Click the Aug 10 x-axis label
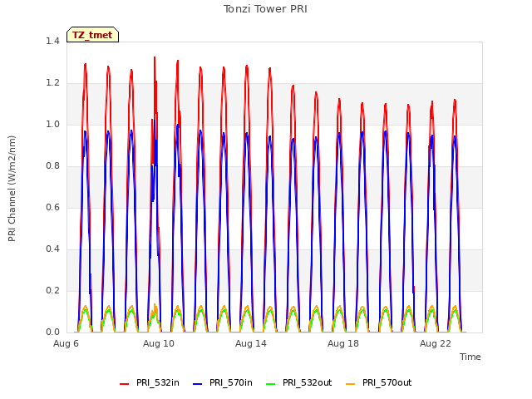The width and height of the screenshot is (532, 399). tap(159, 343)
